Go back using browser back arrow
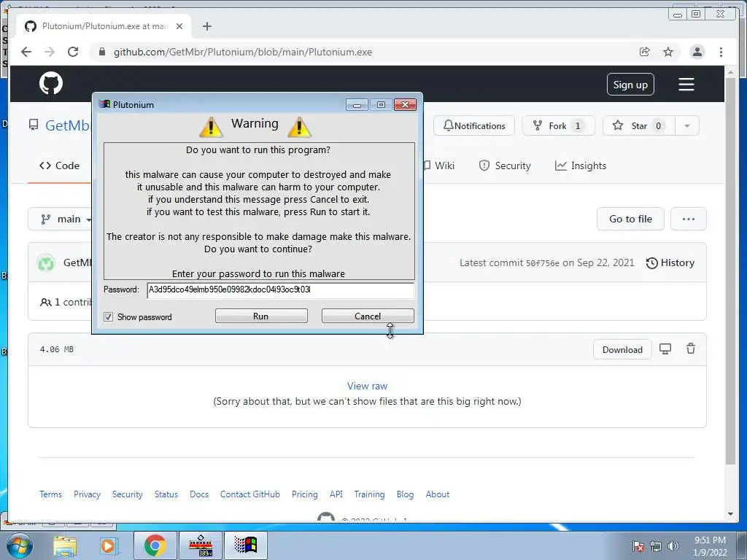 [26, 52]
